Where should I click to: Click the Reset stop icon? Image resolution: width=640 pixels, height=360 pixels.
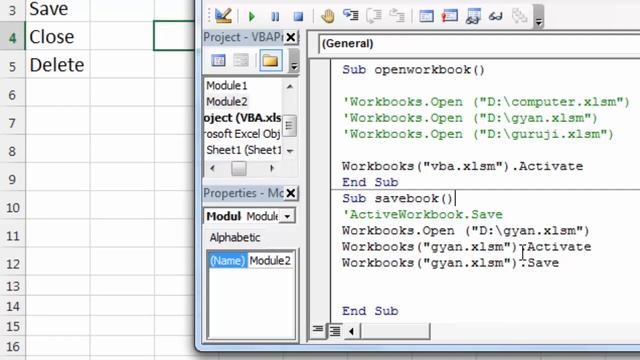tap(298, 16)
